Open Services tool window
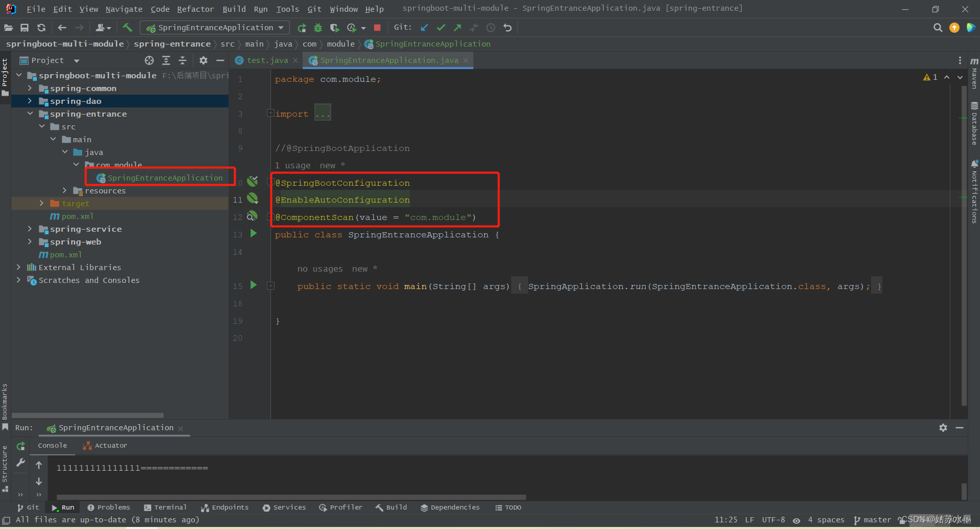 click(284, 508)
